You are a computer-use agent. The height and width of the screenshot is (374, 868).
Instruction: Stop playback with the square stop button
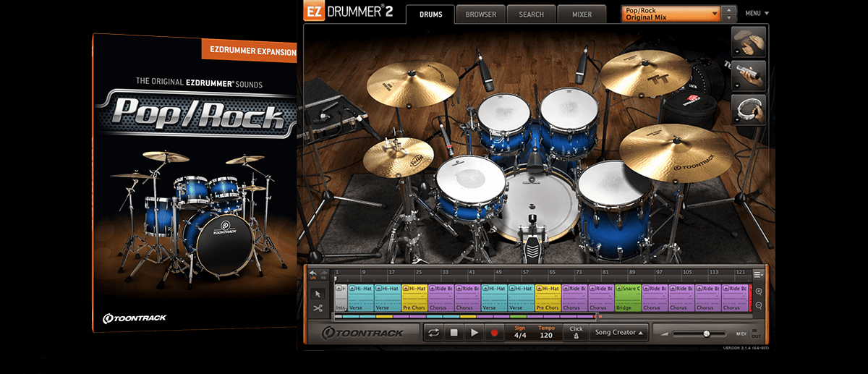point(454,333)
